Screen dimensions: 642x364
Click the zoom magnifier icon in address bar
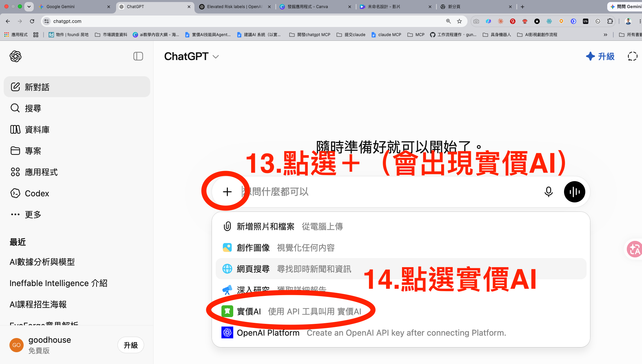click(x=448, y=21)
